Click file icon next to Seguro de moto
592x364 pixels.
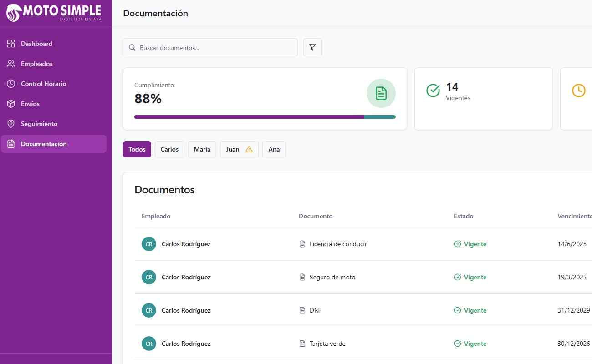click(302, 277)
